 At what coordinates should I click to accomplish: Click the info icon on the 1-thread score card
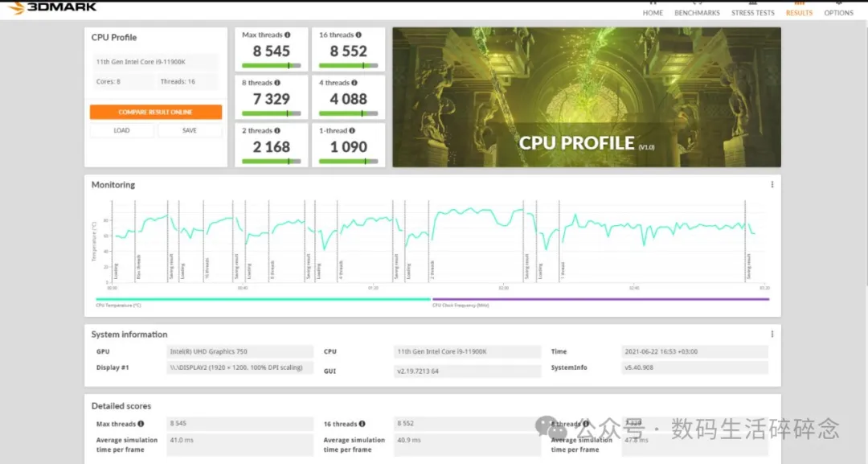352,130
